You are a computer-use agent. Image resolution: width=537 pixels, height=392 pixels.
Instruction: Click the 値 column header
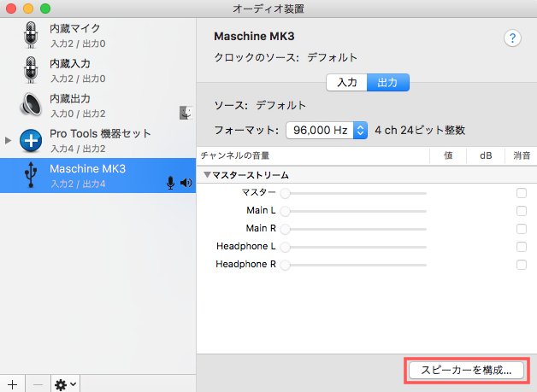click(x=448, y=155)
